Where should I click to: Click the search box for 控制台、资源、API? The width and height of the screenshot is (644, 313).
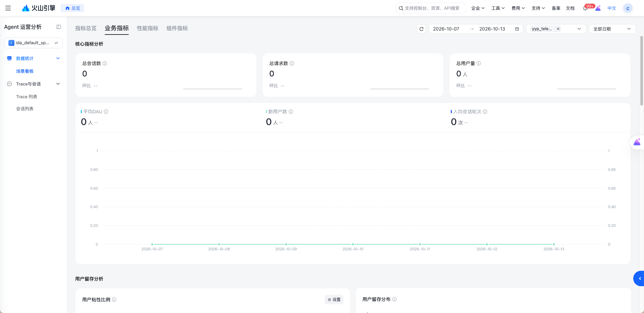[x=431, y=8]
